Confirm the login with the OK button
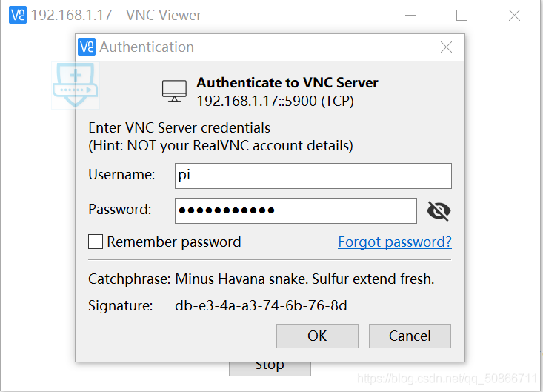The image size is (543, 392). tap(317, 336)
